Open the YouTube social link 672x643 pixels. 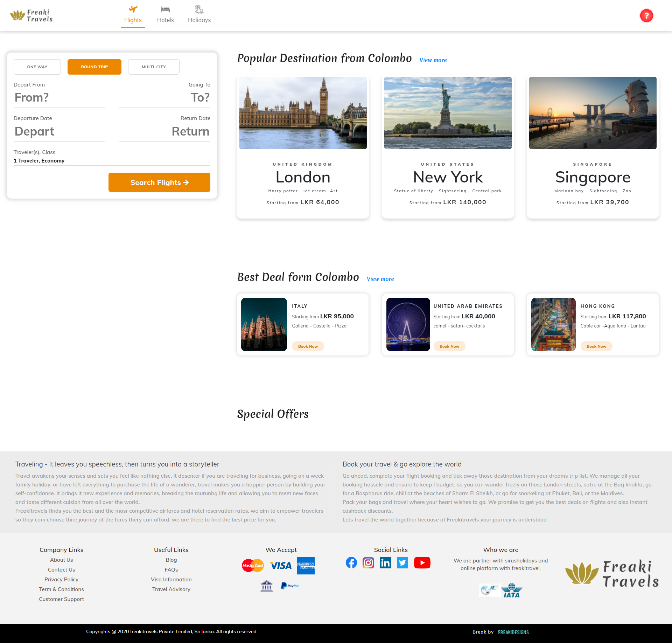tap(422, 563)
